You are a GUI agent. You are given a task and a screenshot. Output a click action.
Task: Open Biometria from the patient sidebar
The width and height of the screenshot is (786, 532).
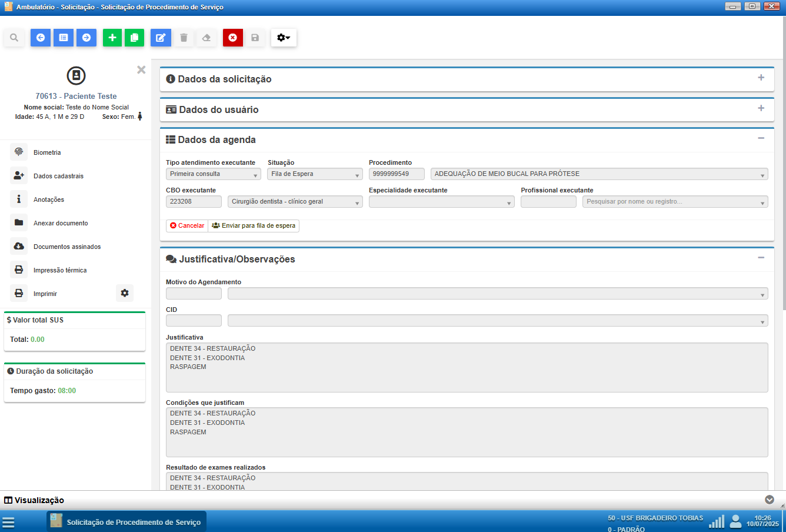47,152
